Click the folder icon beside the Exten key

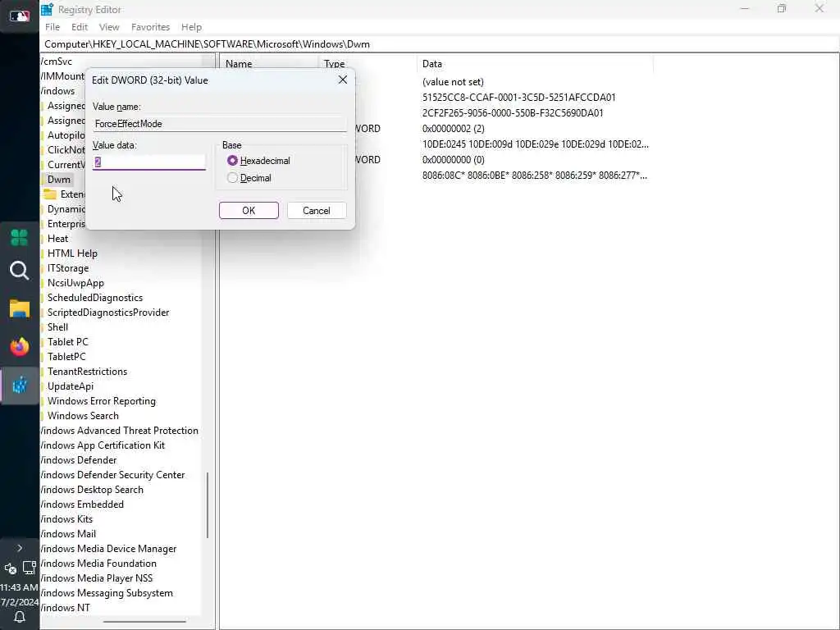click(50, 194)
